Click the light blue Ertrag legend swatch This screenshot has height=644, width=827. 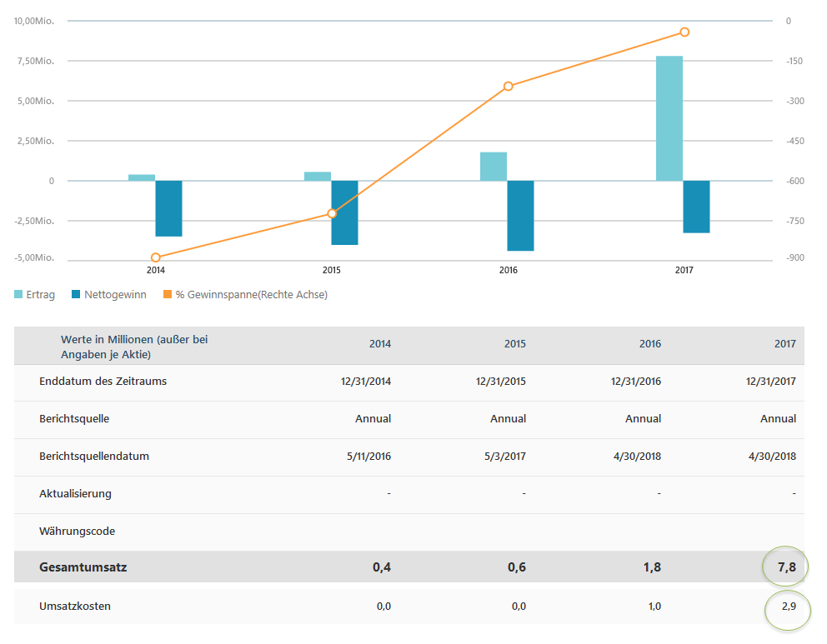pyautogui.click(x=19, y=294)
